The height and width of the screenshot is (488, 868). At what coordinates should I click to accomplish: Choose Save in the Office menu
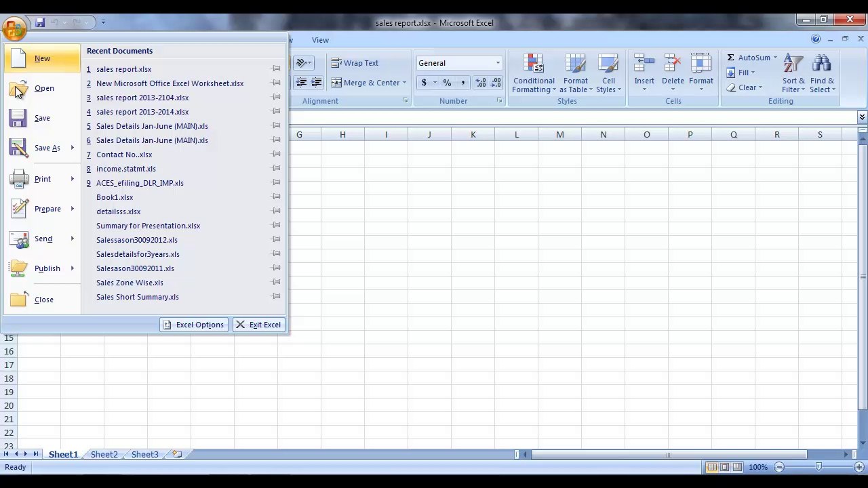click(x=42, y=118)
